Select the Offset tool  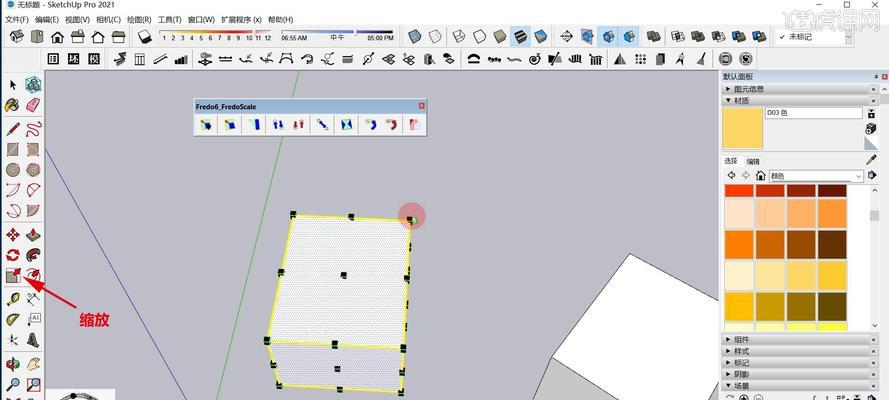[33, 275]
